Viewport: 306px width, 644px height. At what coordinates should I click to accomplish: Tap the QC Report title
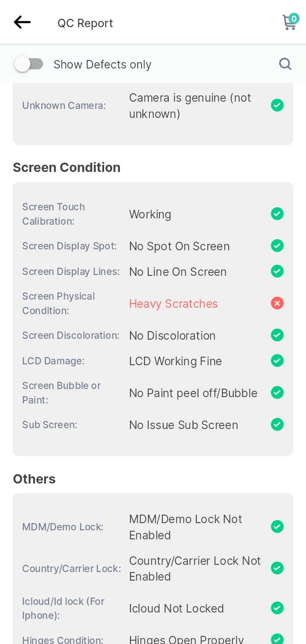85,23
